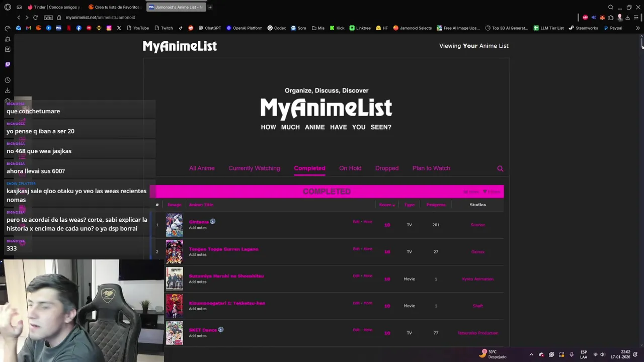The height and width of the screenshot is (362, 644).
Task: Select the Dropped tab
Action: click(x=387, y=168)
